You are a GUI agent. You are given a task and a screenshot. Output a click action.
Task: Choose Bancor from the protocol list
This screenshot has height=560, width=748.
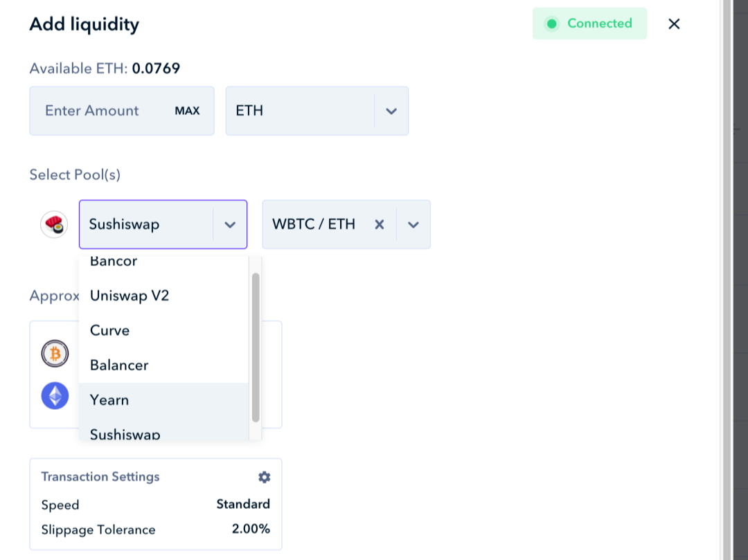point(114,262)
